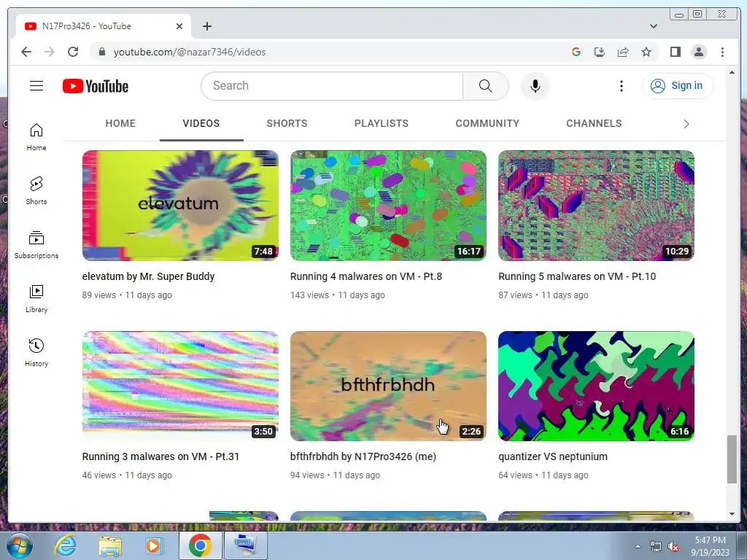Open YouTube settings three-dot menu
The height and width of the screenshot is (560, 747).
(622, 86)
